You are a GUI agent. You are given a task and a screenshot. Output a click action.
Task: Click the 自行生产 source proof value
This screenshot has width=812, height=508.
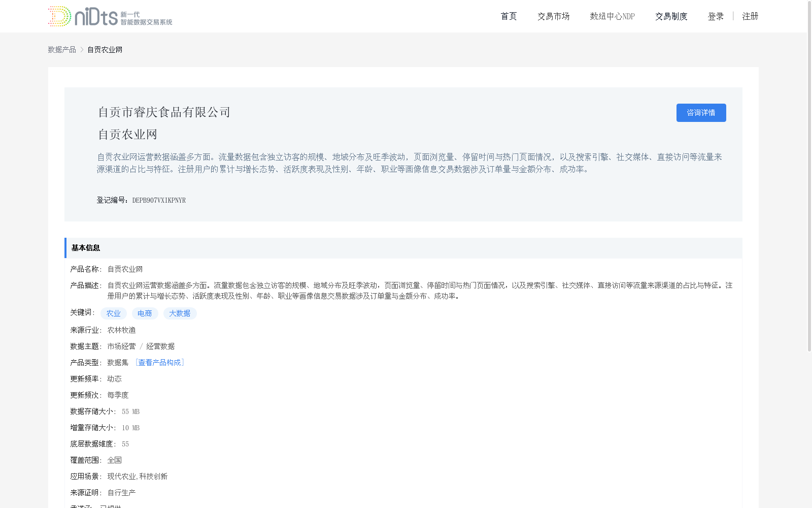coord(121,492)
